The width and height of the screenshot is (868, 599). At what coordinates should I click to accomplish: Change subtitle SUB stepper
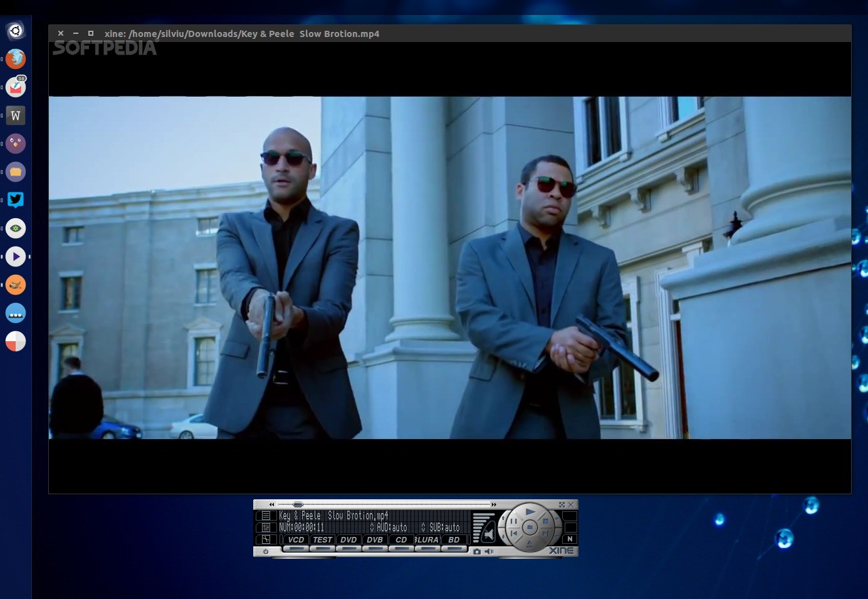(x=424, y=527)
